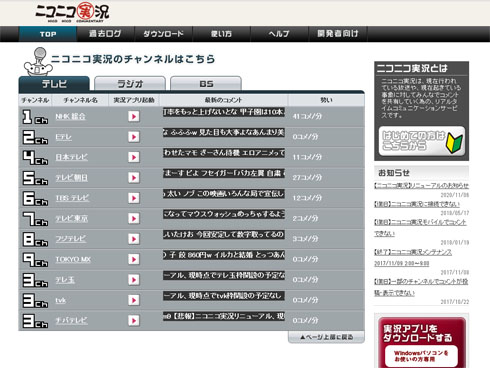The height and width of the screenshot is (368, 490).
Task: Open the ヘルプ navigation item
Action: click(279, 34)
